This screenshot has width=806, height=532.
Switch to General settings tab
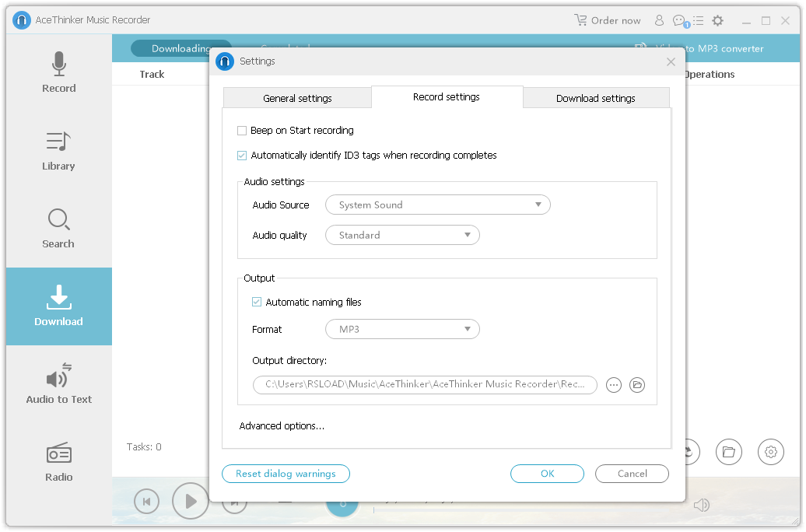pyautogui.click(x=298, y=98)
